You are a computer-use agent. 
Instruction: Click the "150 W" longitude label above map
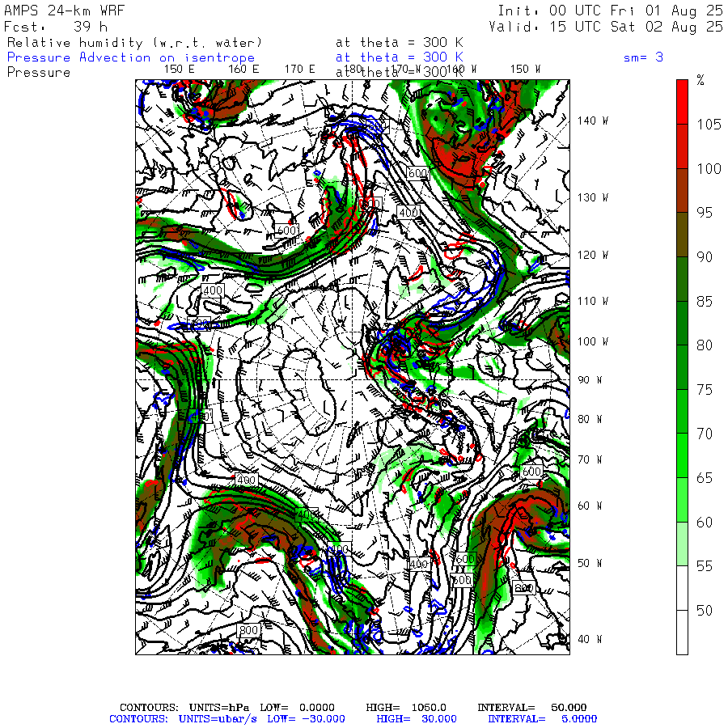(525, 70)
